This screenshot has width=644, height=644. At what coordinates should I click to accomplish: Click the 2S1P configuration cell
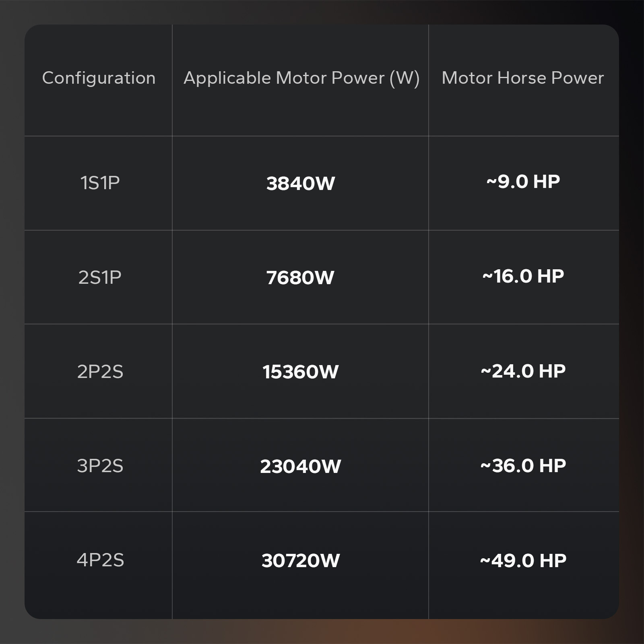coord(100,277)
